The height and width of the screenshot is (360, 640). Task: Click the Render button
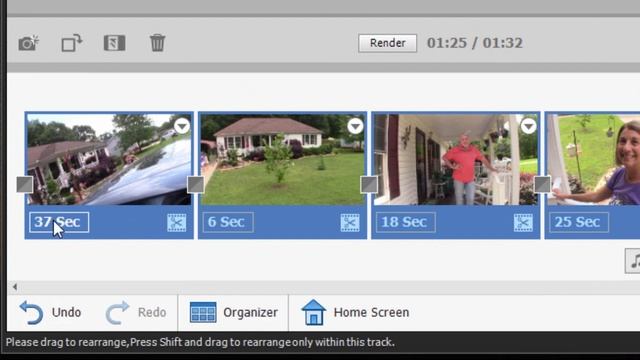(387, 43)
